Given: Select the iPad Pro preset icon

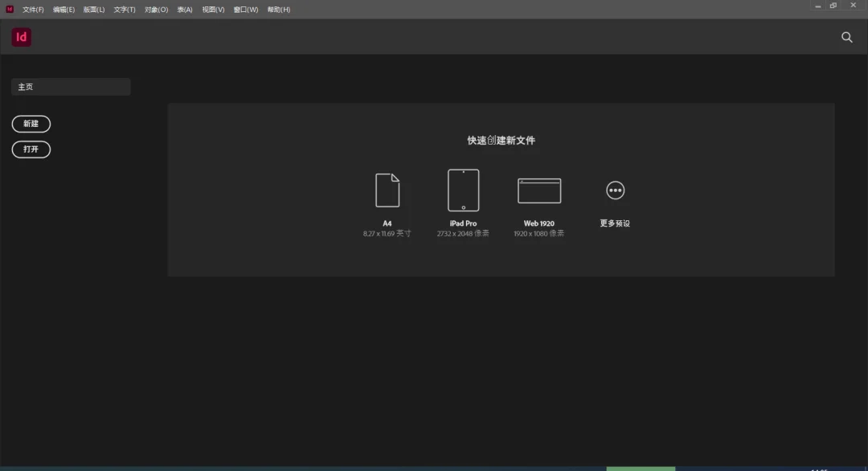Looking at the screenshot, I should [x=464, y=190].
